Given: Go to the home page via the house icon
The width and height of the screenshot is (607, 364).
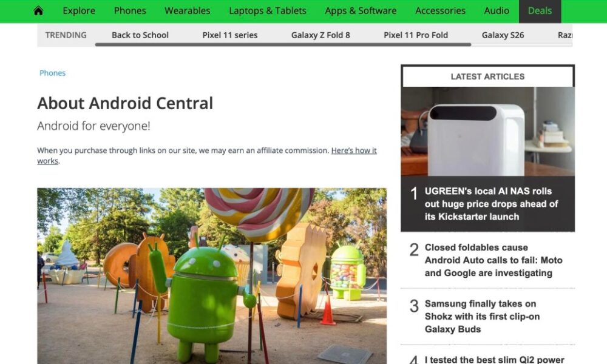Looking at the screenshot, I should pos(38,11).
